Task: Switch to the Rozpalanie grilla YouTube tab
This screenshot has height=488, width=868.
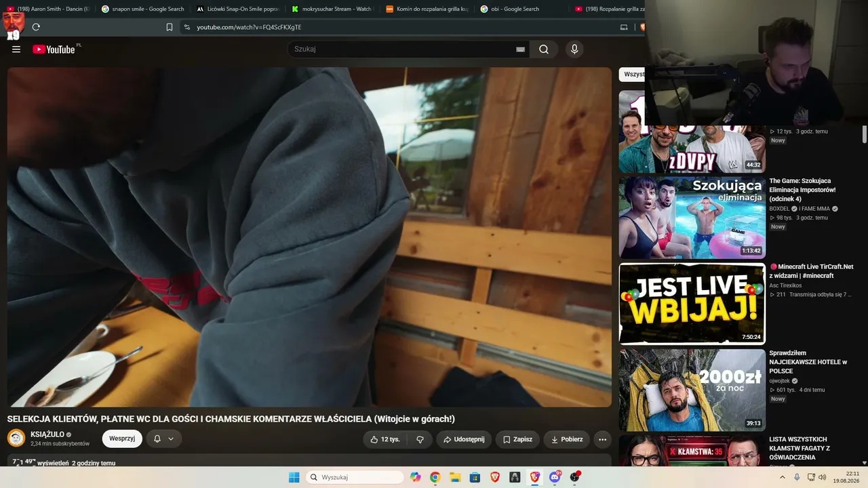Action: (608, 9)
